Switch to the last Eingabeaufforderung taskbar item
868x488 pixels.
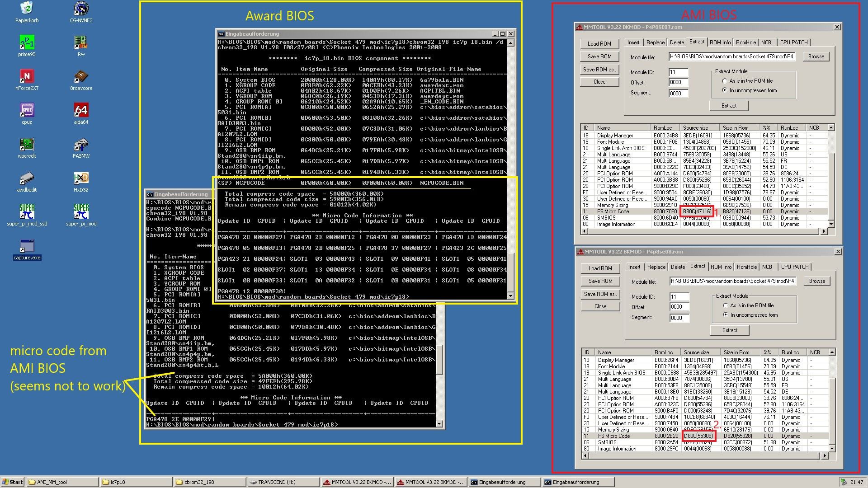(x=578, y=482)
